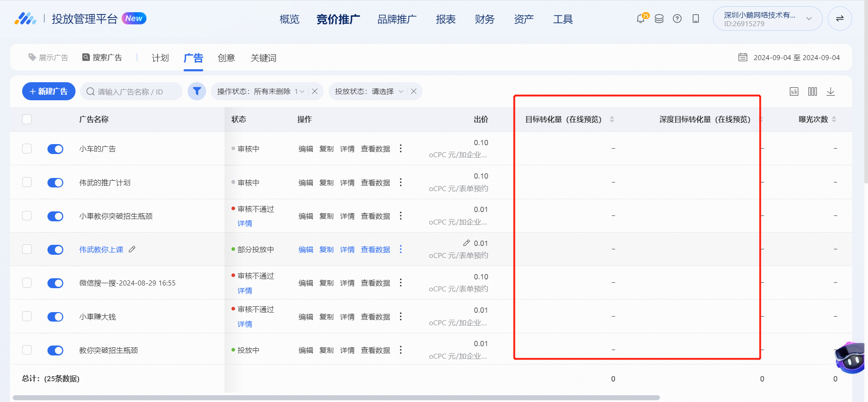
Task: Tick checkbox for 小車教你突破招生瓶颈
Action: (27, 215)
